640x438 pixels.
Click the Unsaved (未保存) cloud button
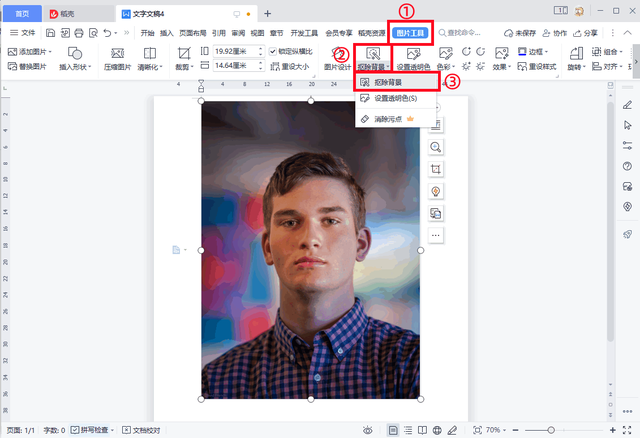coord(520,33)
